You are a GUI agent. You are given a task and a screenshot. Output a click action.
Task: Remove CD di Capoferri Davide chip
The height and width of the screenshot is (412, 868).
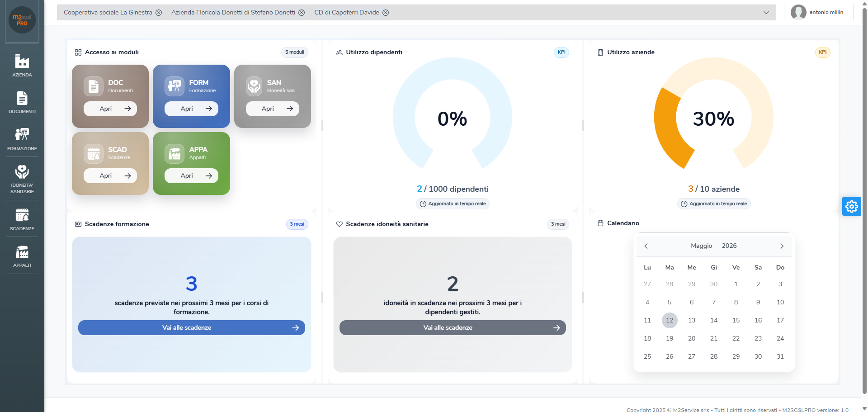(386, 13)
